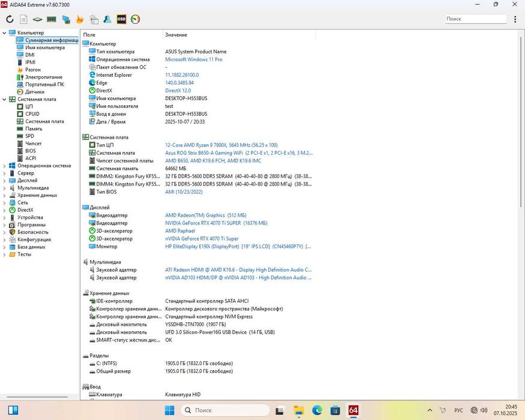Viewport: 525px width, 420px height.
Task: Click the AMD Raphael 3D accelerator link
Action: [x=180, y=231]
